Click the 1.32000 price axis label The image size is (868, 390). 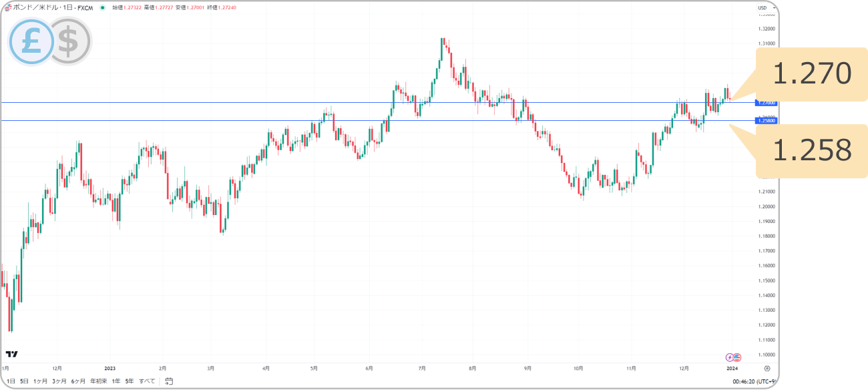(766, 29)
